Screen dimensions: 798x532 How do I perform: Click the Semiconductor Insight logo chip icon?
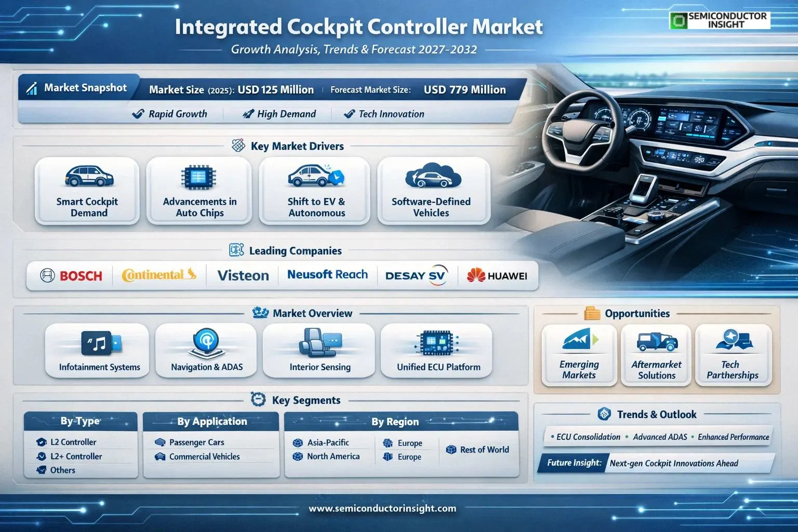(x=678, y=21)
